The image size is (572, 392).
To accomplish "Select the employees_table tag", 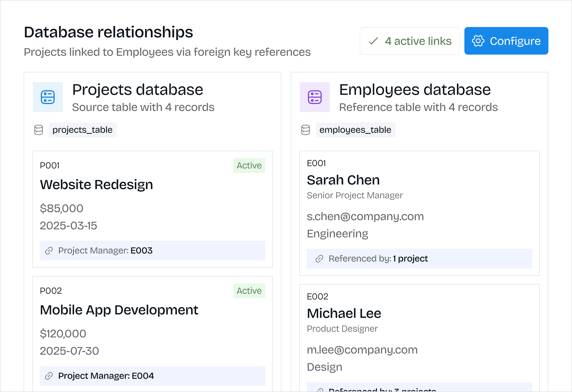I will click(355, 130).
